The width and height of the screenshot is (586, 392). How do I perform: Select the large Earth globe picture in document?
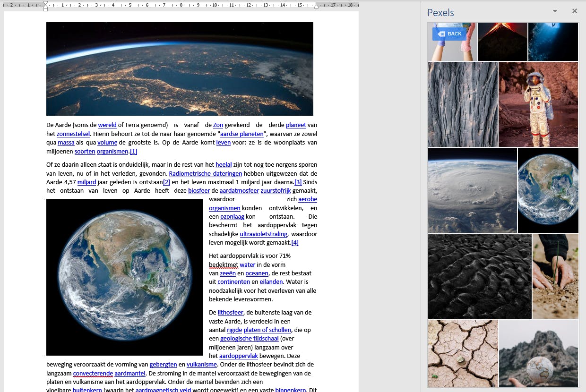click(x=125, y=277)
